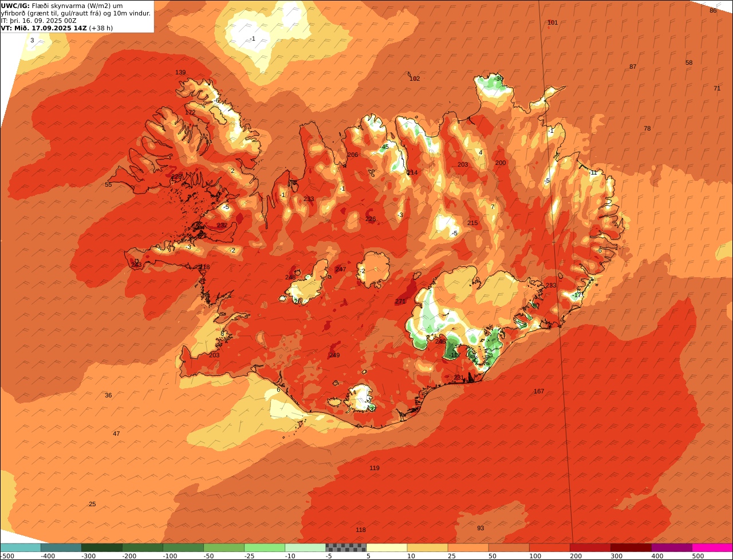
Task: Click the 'VT: Mið. 17.09.2025 14Z' valid time
Action: tap(44, 28)
